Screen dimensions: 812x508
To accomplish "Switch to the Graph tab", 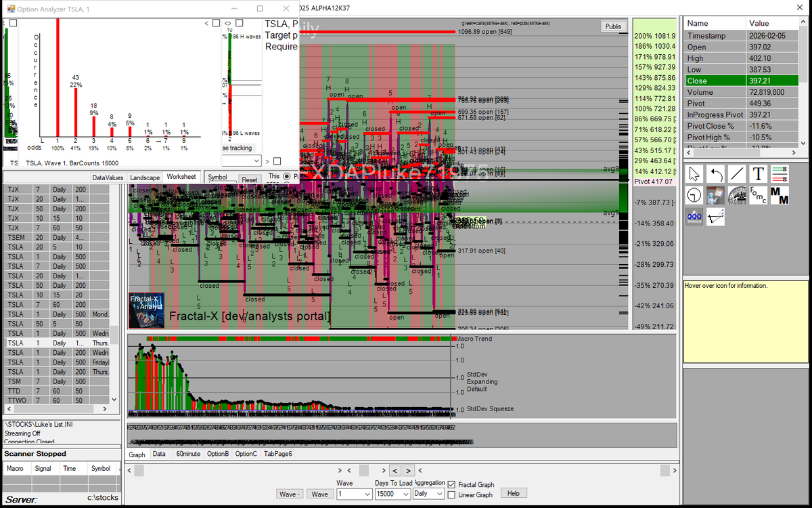I will pos(137,454).
